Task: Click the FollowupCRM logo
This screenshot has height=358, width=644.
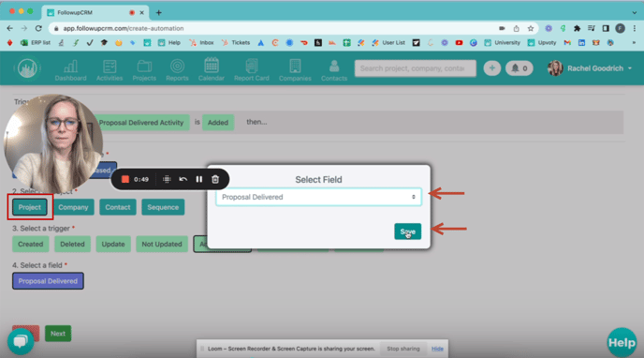Action: pyautogui.click(x=27, y=68)
